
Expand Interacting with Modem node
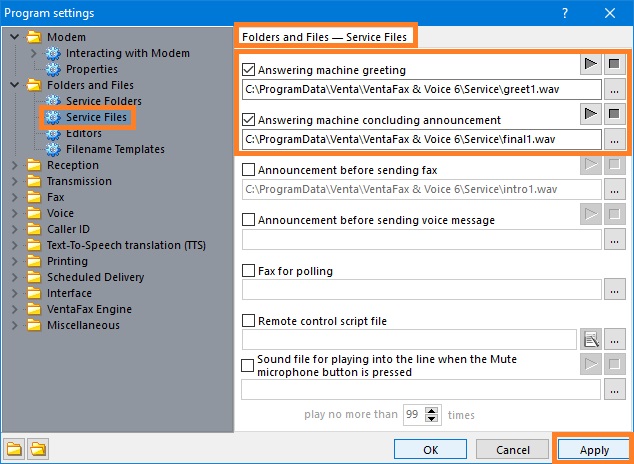(x=34, y=53)
